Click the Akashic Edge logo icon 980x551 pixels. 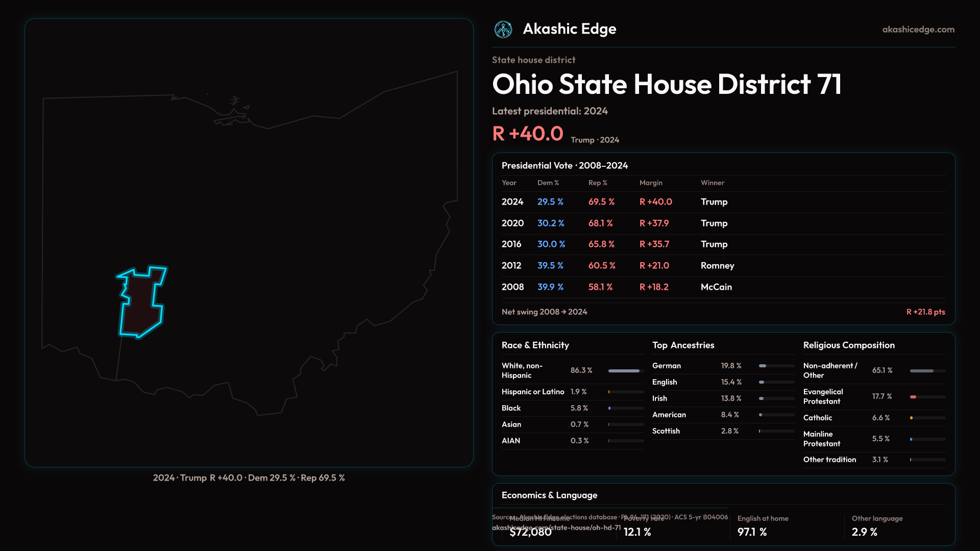pos(503,30)
